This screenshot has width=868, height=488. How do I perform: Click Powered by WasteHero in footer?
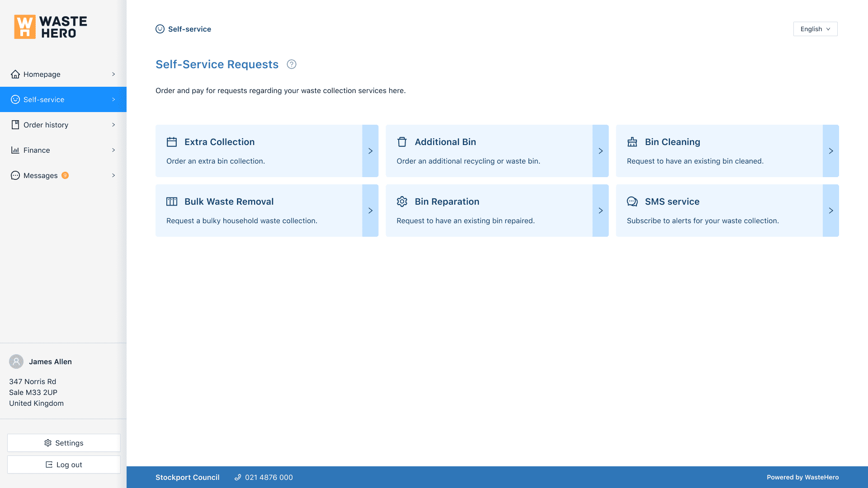click(802, 477)
